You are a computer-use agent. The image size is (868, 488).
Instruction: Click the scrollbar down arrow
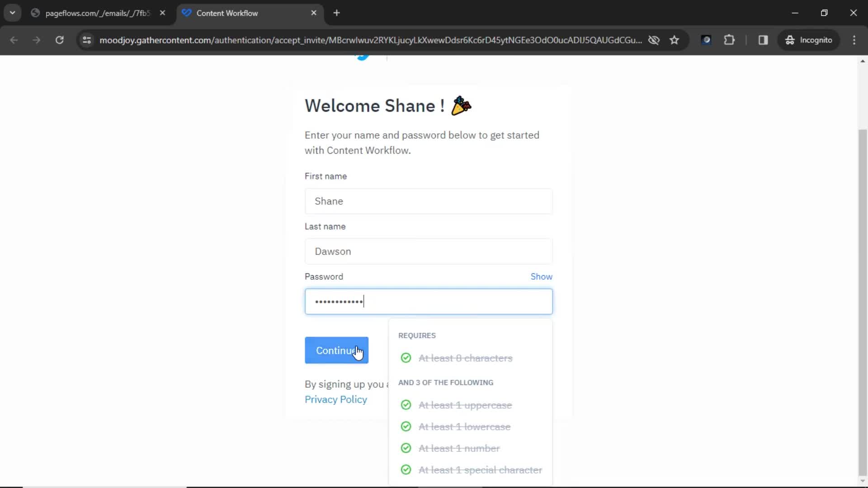(x=863, y=481)
